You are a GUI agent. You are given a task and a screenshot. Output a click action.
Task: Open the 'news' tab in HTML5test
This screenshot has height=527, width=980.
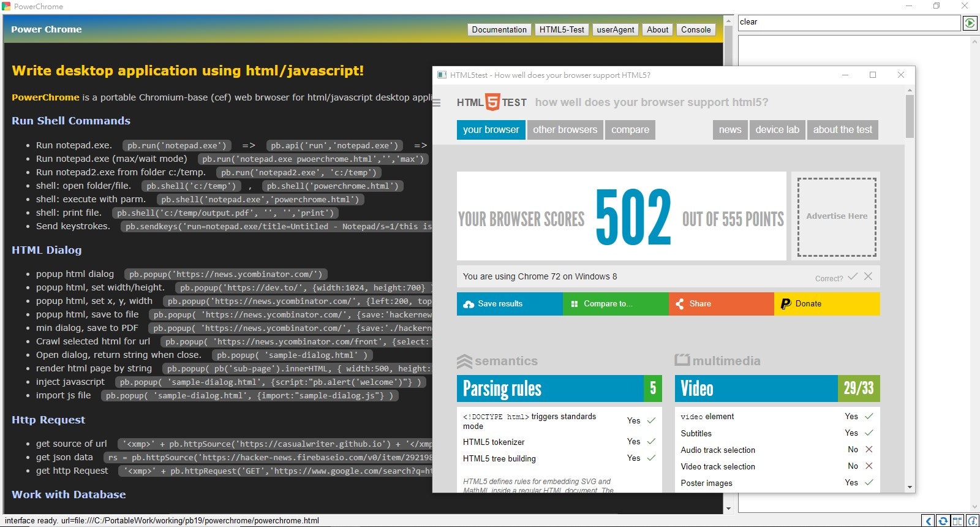[730, 130]
